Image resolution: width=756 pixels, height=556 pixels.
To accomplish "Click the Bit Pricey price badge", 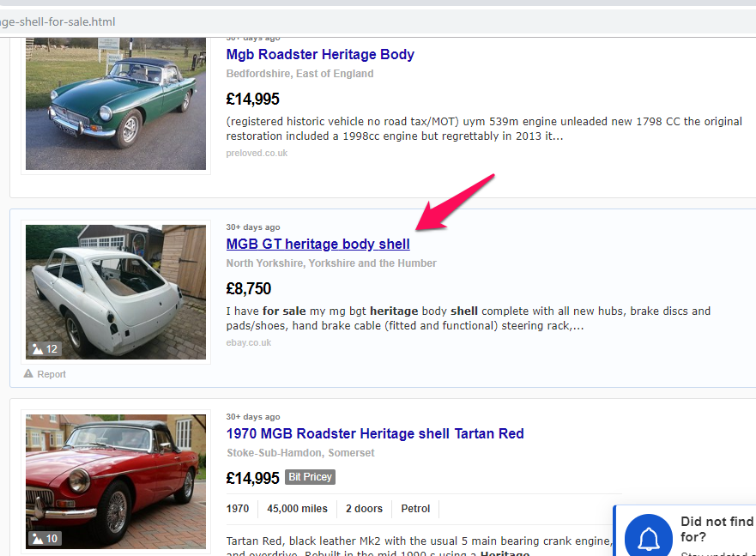I will tap(310, 477).
